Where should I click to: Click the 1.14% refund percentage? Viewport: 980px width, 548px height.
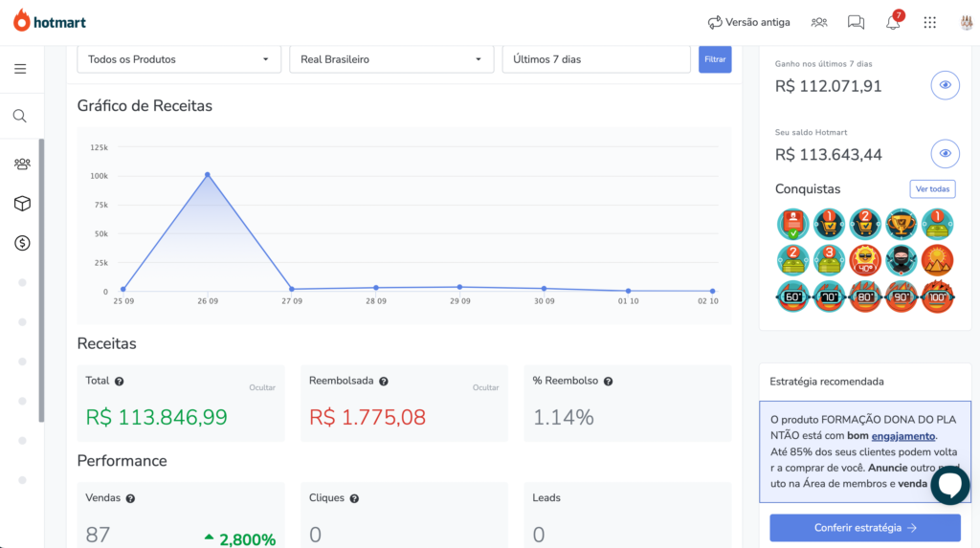563,417
